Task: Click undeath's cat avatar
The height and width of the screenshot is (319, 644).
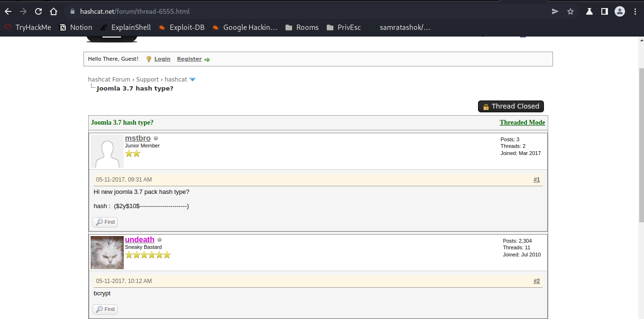Action: click(x=107, y=253)
